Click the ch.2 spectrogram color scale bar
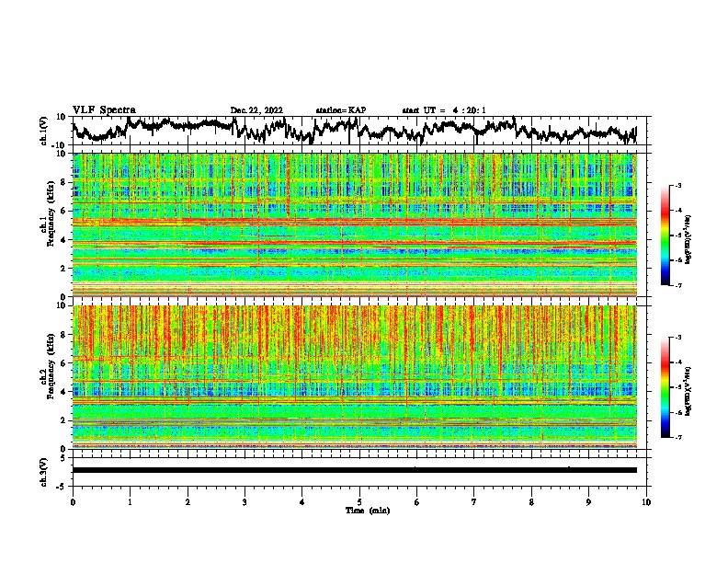This screenshot has height=563, width=728. (x=665, y=387)
